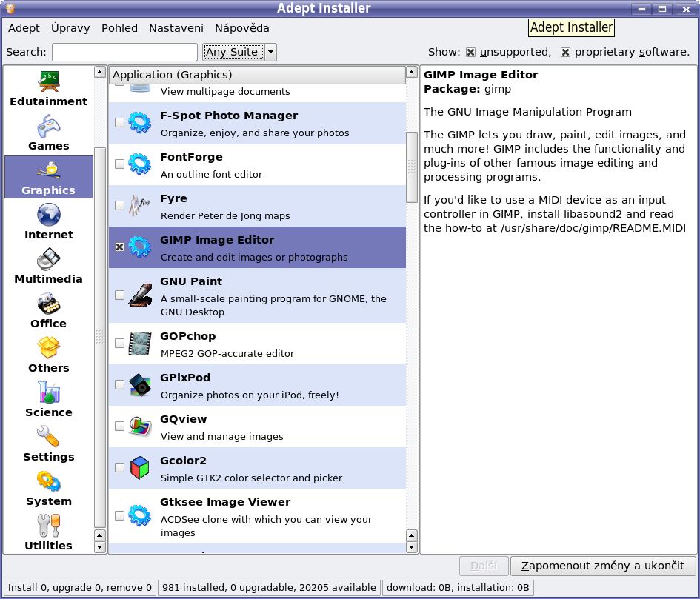Open the Settings category
The image size is (700, 599).
coord(49,444)
